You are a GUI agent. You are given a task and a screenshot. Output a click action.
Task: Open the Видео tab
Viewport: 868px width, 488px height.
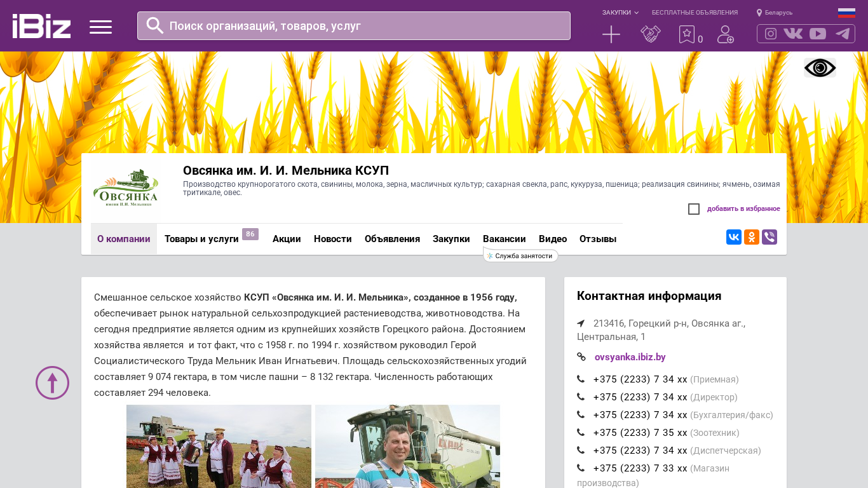click(x=553, y=239)
